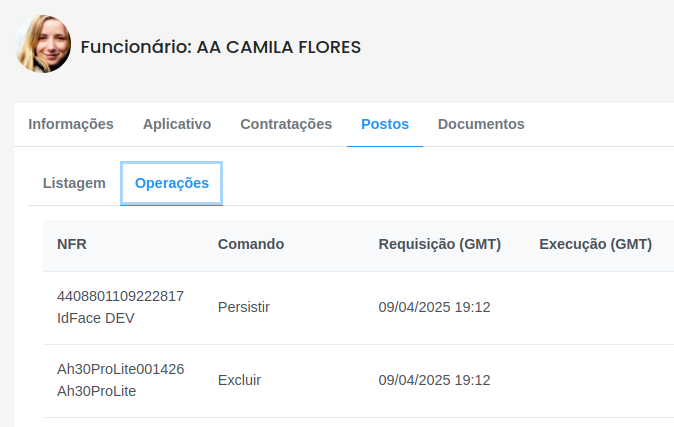The height and width of the screenshot is (427, 674).
Task: Click the Excluir command cell
Action: (x=239, y=380)
